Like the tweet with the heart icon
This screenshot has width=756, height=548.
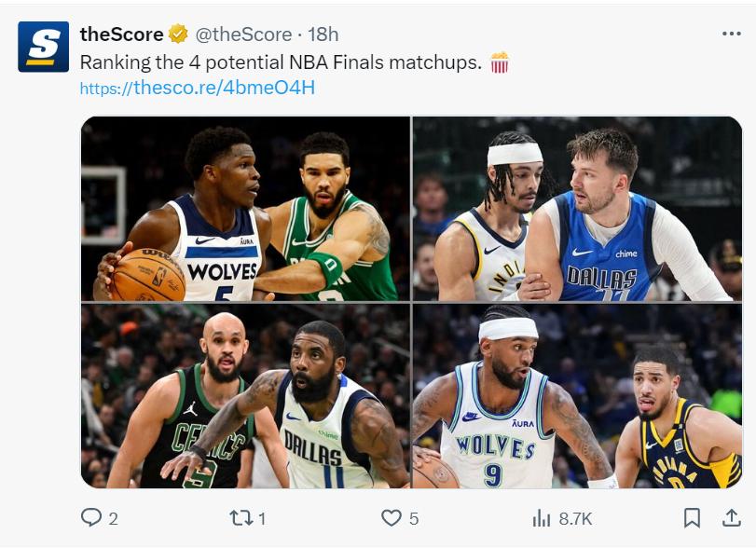[392, 517]
